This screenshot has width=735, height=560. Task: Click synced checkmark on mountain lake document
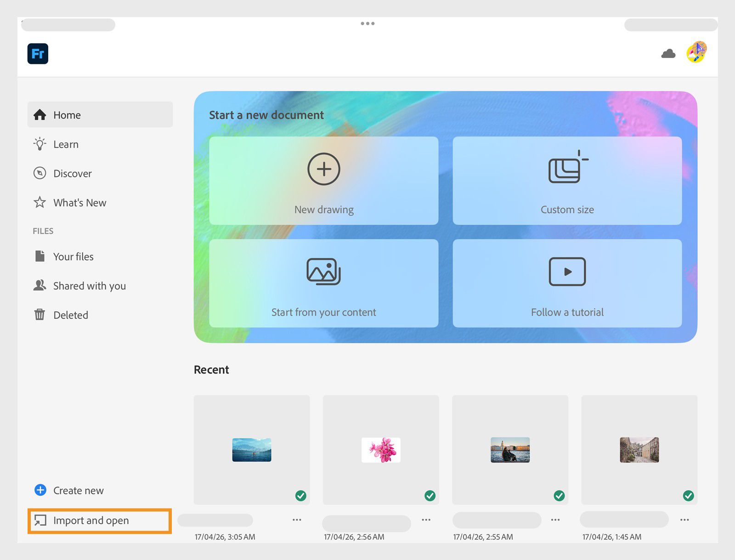[x=301, y=496]
